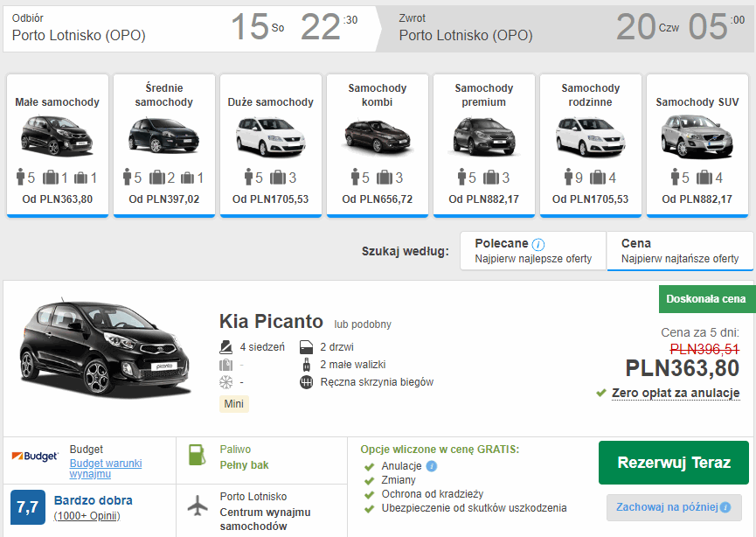Click the Zero opłat za anulacje link

tap(676, 393)
